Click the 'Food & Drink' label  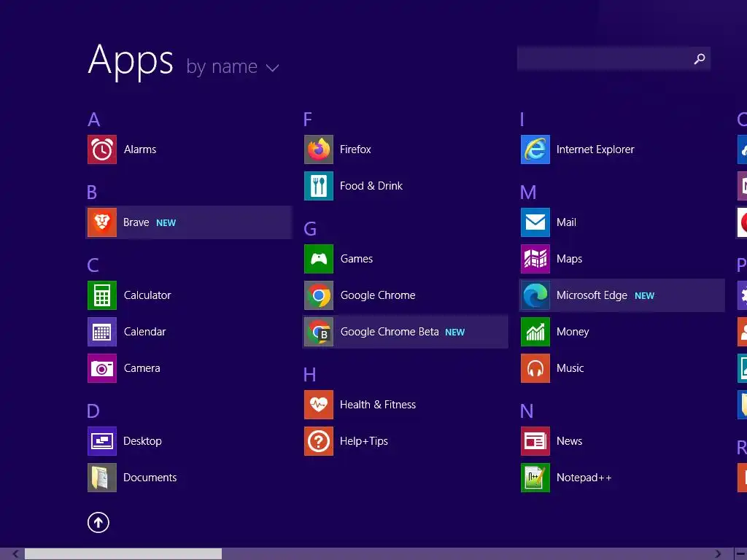pyautogui.click(x=371, y=186)
